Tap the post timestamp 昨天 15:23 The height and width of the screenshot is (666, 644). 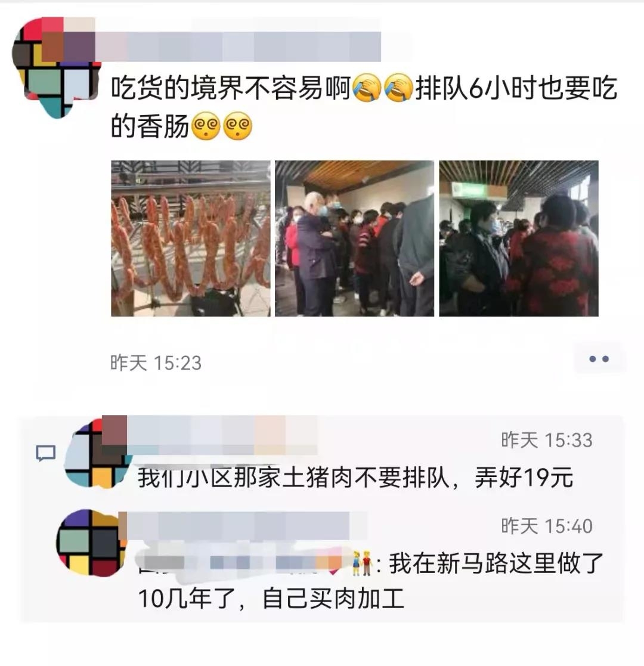(156, 363)
